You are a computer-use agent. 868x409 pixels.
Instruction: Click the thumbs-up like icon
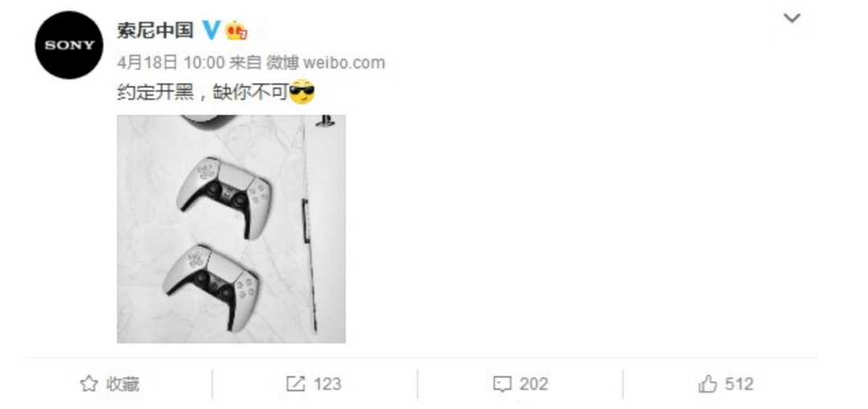[x=707, y=383]
